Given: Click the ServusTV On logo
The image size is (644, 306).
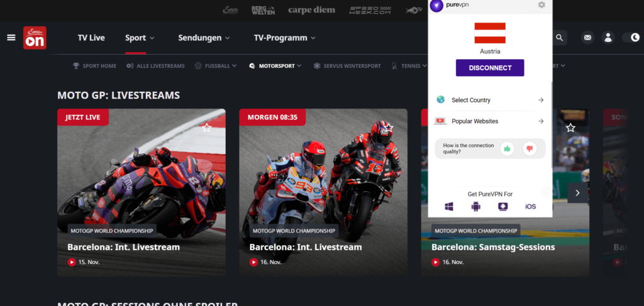Looking at the screenshot, I should pyautogui.click(x=35, y=38).
